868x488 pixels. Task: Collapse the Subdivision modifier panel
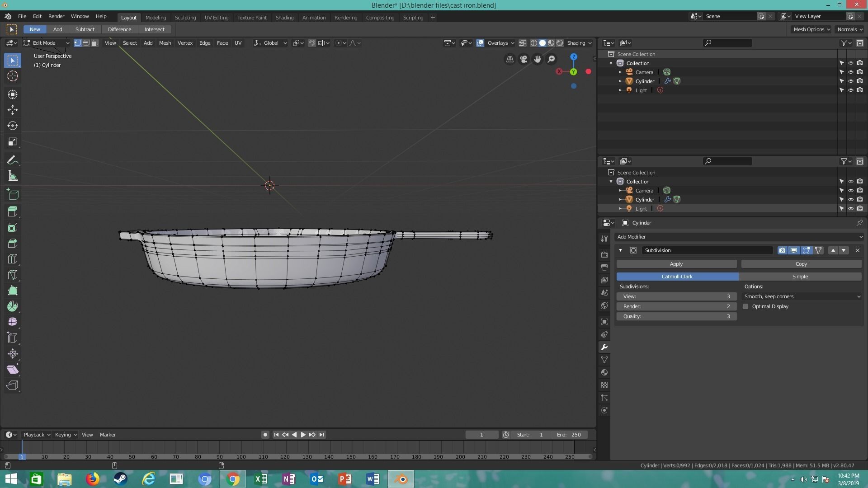620,250
